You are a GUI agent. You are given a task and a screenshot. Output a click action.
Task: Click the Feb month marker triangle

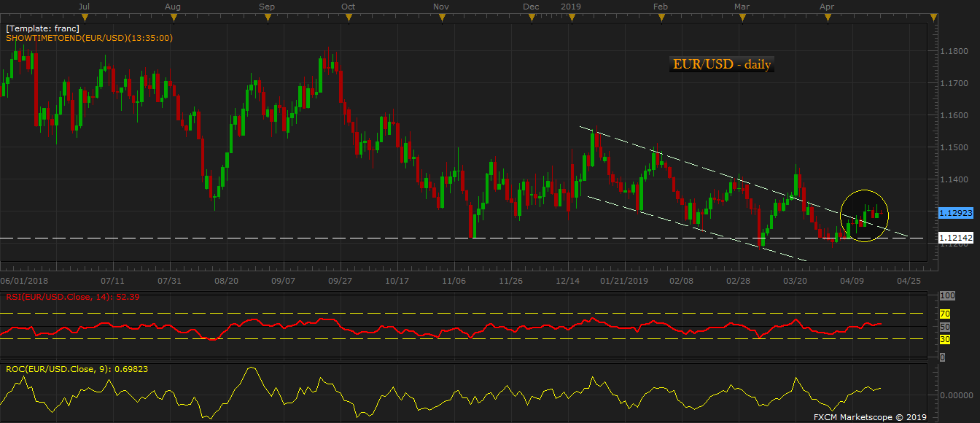pos(661,17)
